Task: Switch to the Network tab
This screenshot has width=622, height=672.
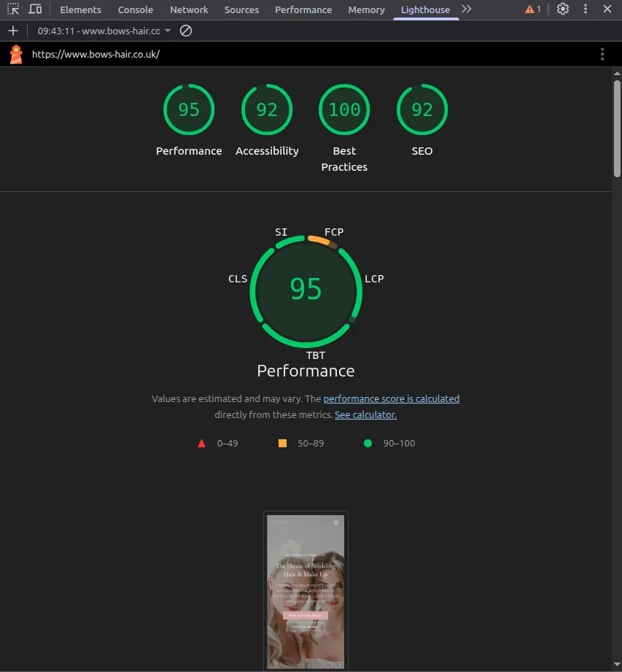Action: (x=189, y=9)
